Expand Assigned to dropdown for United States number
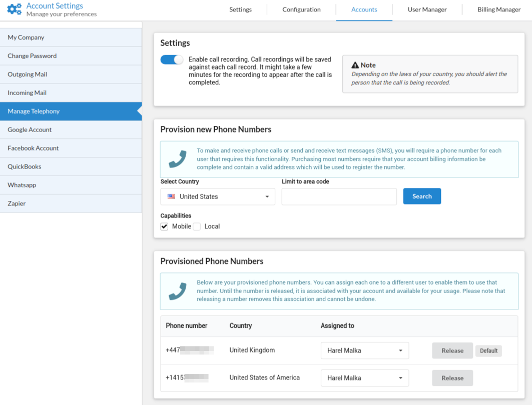532x405 pixels. coord(364,378)
